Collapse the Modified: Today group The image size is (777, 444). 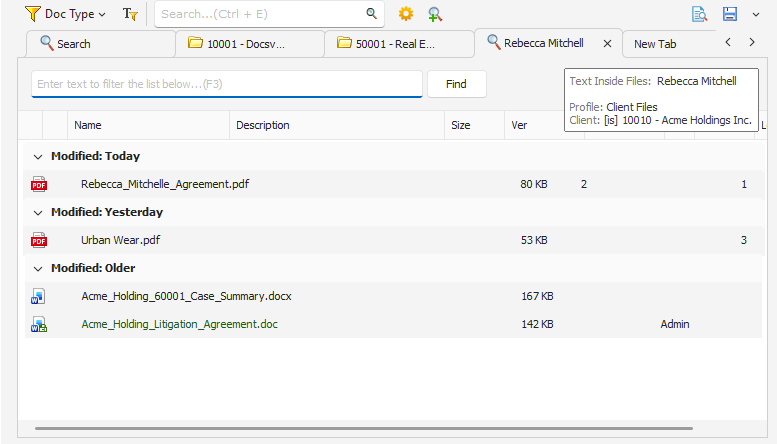[38, 157]
